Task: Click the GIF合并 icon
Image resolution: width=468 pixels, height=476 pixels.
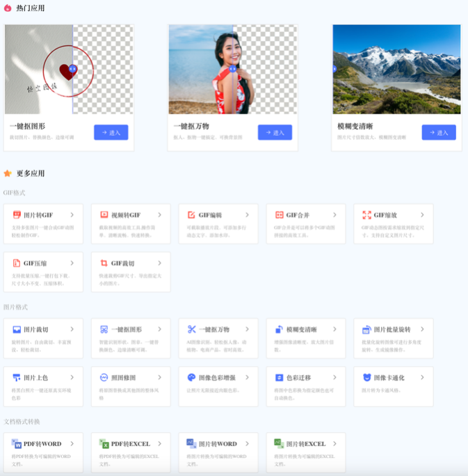Action: 279,215
